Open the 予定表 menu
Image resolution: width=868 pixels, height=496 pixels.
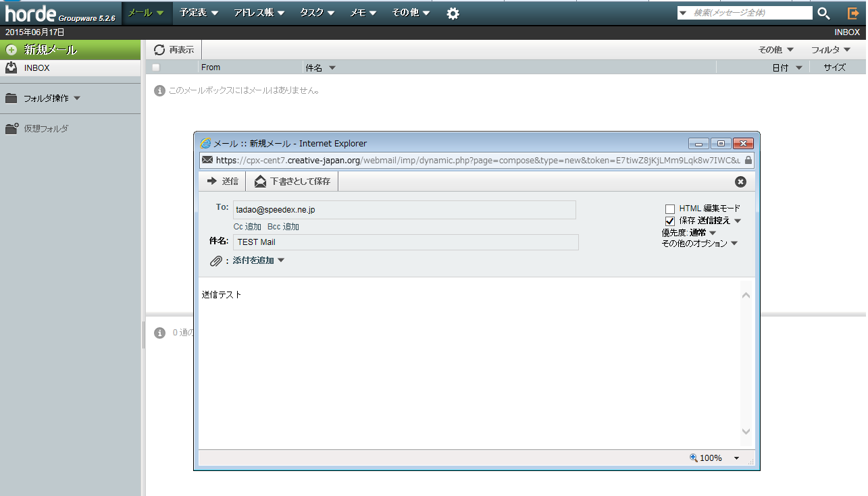(199, 13)
